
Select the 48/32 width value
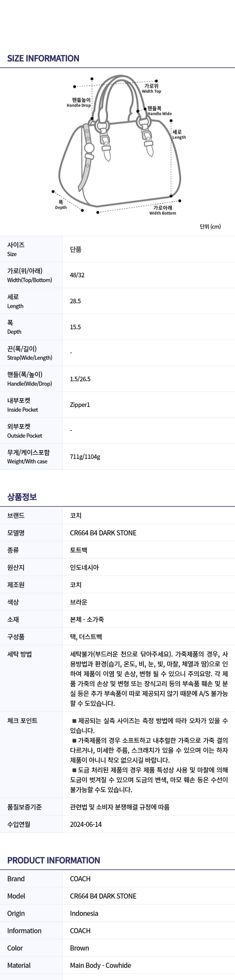pos(77,275)
